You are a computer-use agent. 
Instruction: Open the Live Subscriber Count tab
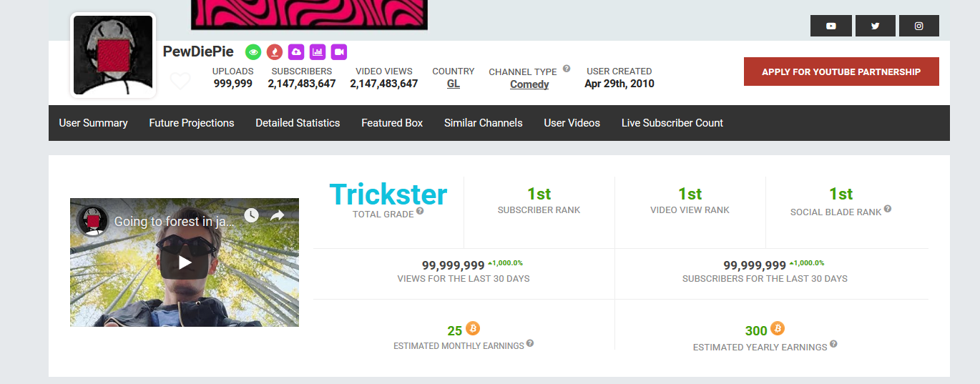coord(672,123)
